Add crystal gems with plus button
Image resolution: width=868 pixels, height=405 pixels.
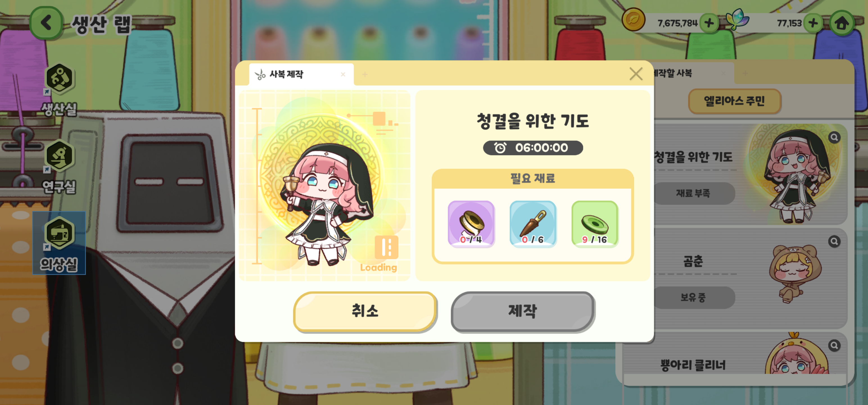[x=813, y=23]
